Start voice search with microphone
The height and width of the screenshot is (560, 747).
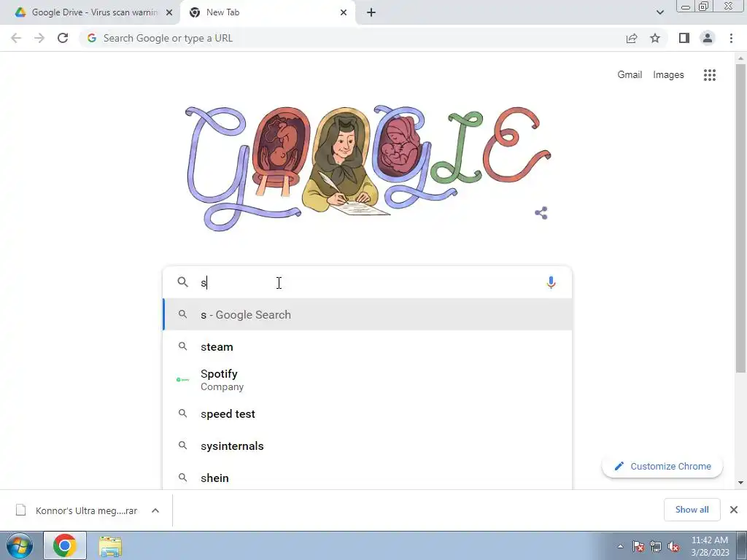(x=551, y=282)
